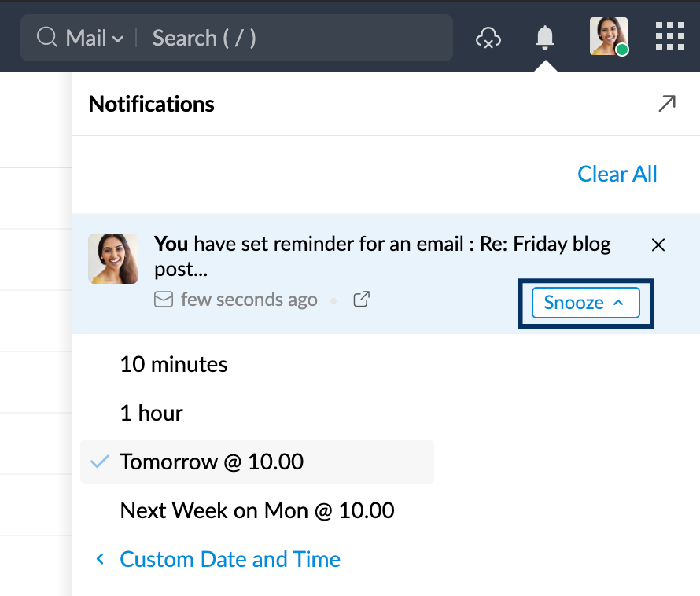The height and width of the screenshot is (596, 700).
Task: Click the envelope icon beside few seconds ago
Action: [x=164, y=300]
